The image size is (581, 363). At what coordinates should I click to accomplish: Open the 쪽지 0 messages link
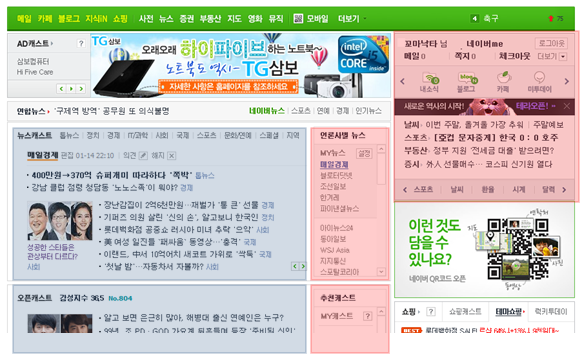[465, 56]
